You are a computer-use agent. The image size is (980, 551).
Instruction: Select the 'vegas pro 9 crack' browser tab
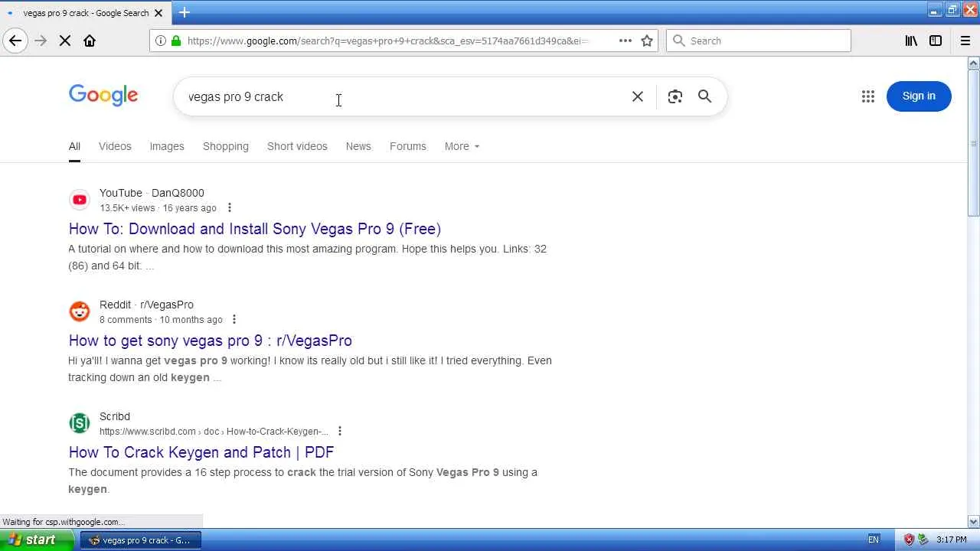[x=85, y=13]
